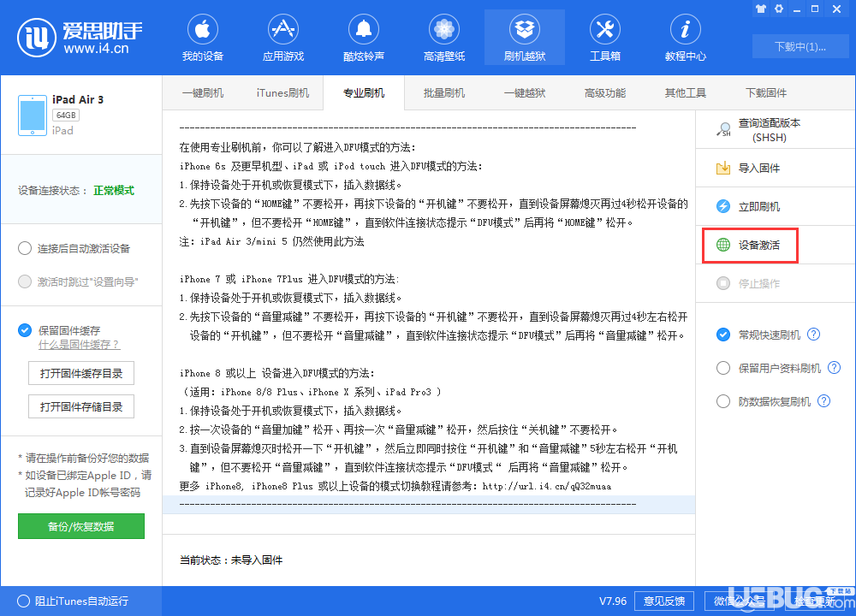The height and width of the screenshot is (616, 856).
Task: Open settings gear in title bar
Action: pyautogui.click(x=779, y=9)
